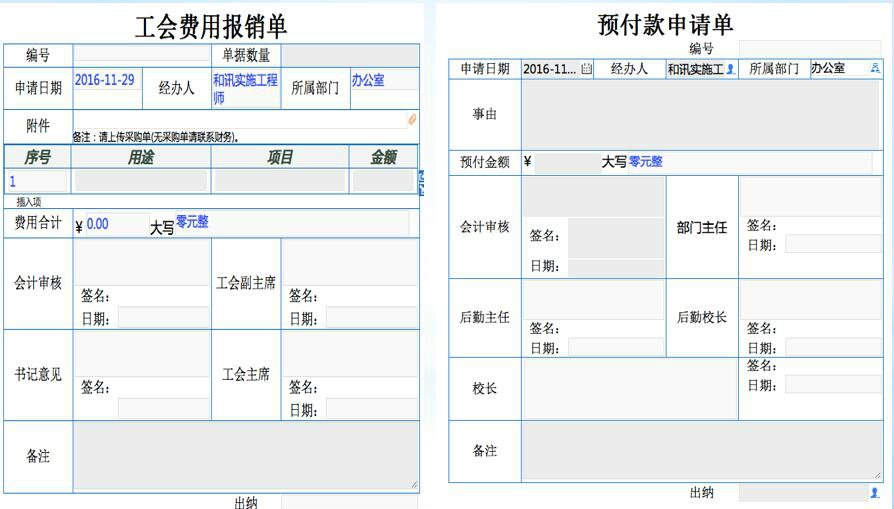Click the 金额 cell in row 1
894x509 pixels.
click(x=383, y=181)
